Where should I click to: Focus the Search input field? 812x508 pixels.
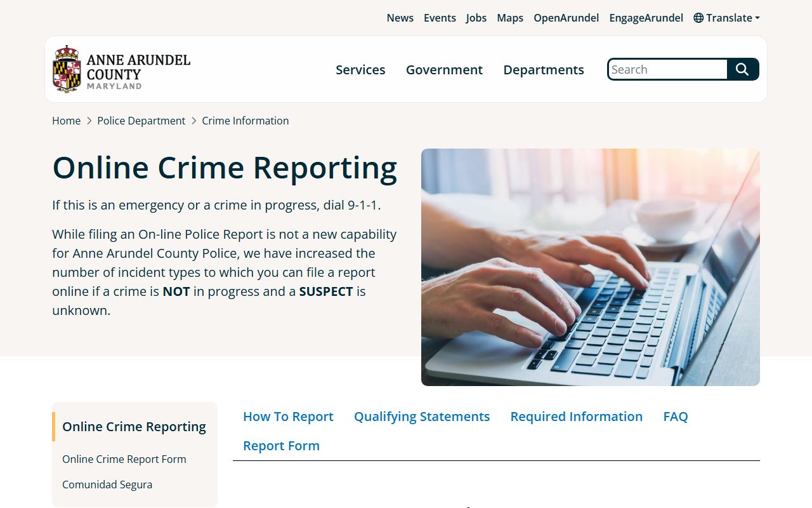(x=667, y=69)
